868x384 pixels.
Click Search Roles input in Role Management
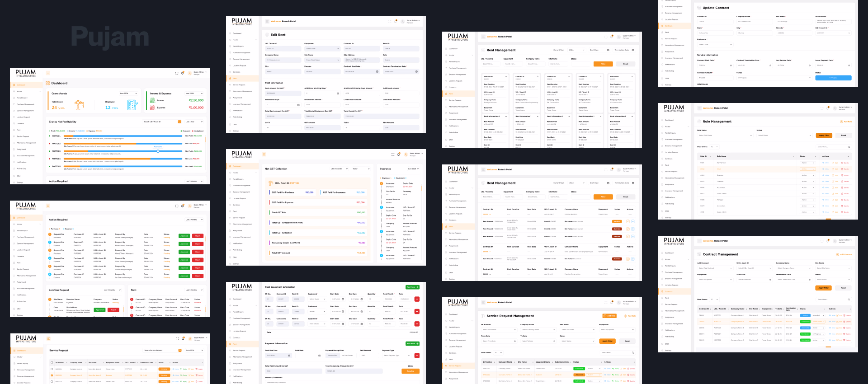(834, 147)
